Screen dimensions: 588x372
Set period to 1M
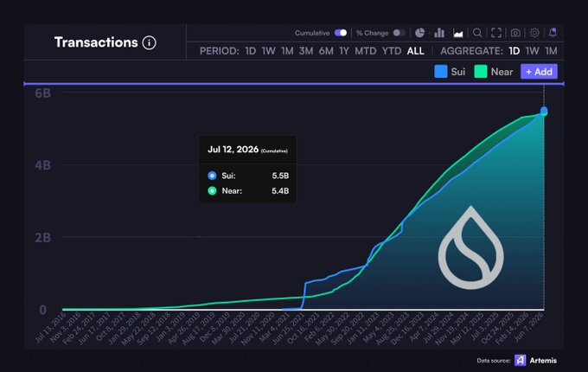click(x=287, y=51)
